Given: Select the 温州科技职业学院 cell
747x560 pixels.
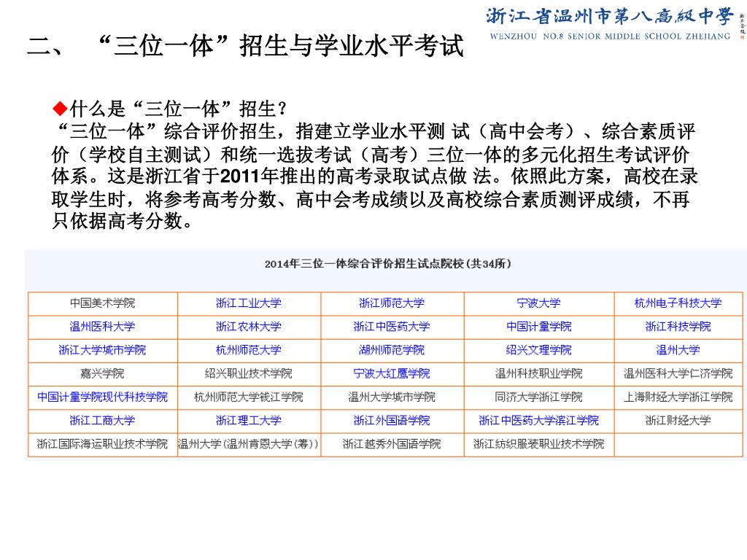Looking at the screenshot, I should [539, 374].
